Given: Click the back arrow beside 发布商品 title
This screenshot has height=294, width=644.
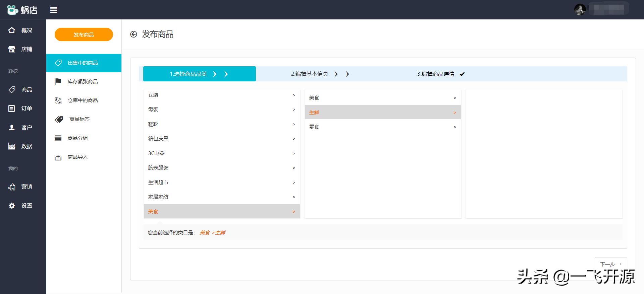Looking at the screenshot, I should click(x=133, y=34).
